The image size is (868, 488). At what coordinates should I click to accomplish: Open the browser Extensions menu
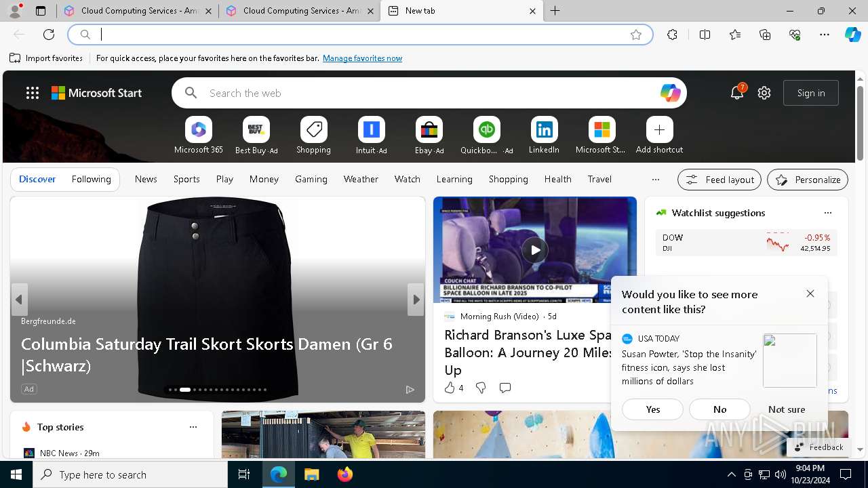pyautogui.click(x=672, y=35)
